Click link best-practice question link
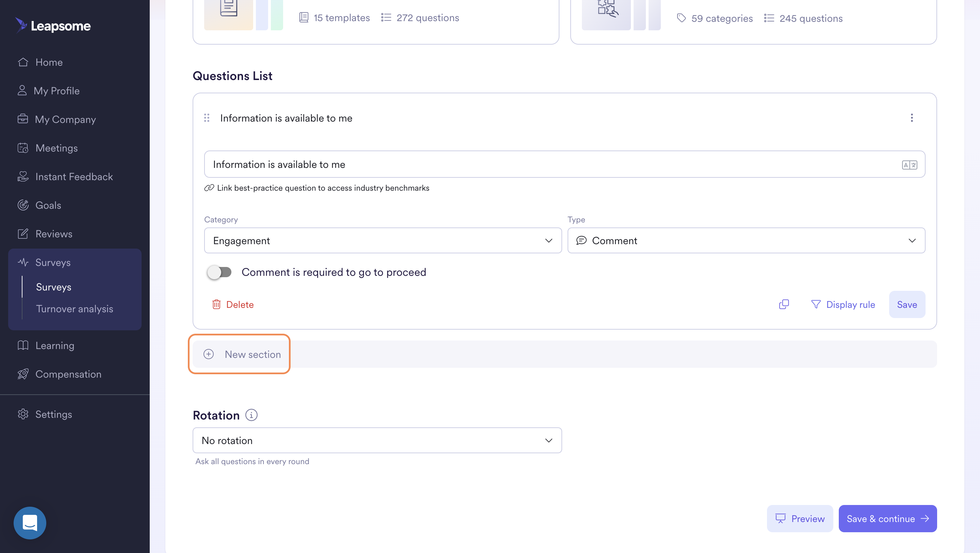This screenshot has height=553, width=980. pos(317,188)
